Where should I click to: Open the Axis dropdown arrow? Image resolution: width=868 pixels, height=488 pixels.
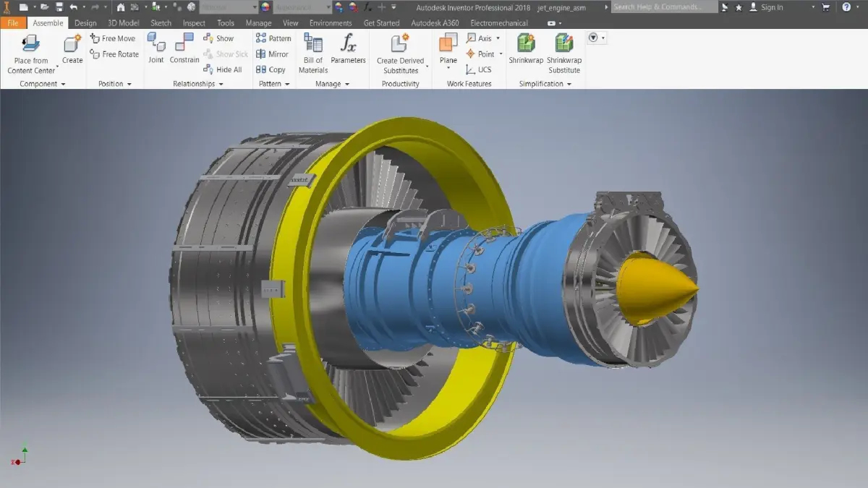(498, 38)
